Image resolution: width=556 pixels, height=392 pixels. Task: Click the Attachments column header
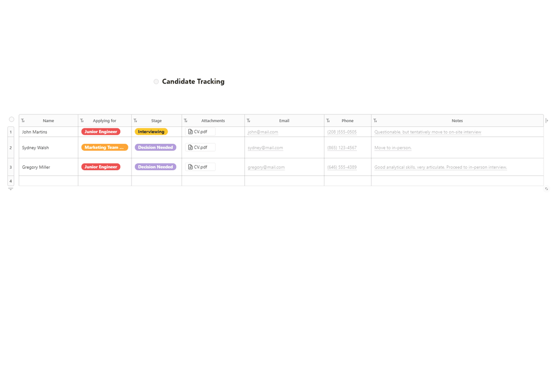[x=213, y=121]
